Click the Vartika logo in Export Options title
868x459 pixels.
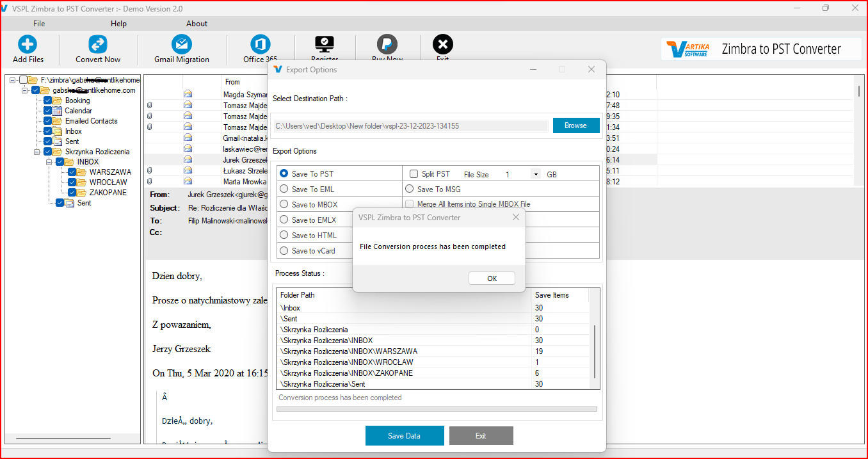(277, 69)
